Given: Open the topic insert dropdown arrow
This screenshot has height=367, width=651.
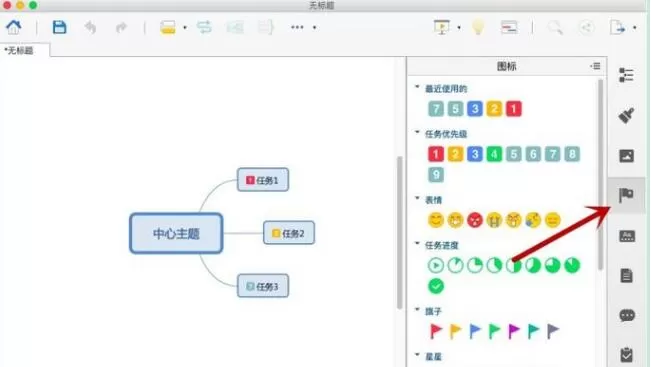Looking at the screenshot, I should coord(185,28).
